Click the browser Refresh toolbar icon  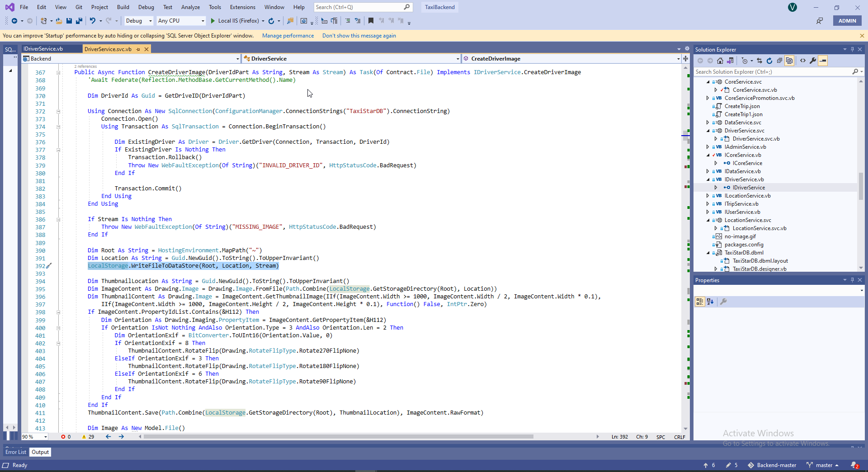(x=271, y=21)
